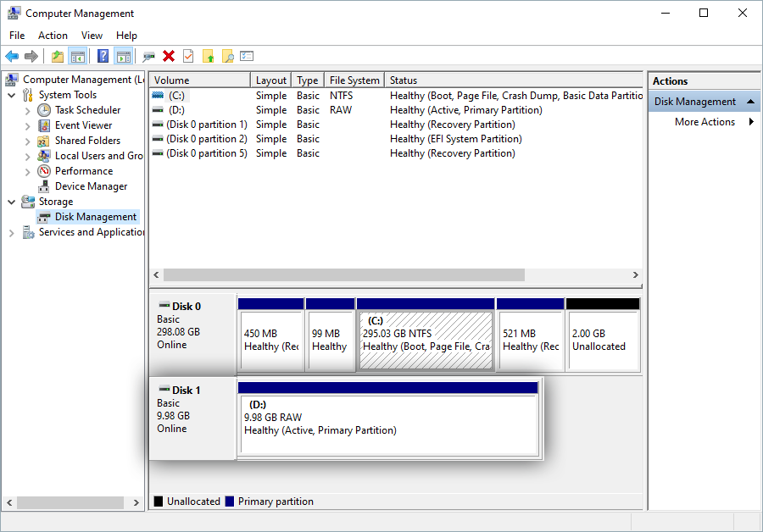Screen dimensions: 763x532
Task: Select the (C:) volume row
Action: [x=397, y=96]
